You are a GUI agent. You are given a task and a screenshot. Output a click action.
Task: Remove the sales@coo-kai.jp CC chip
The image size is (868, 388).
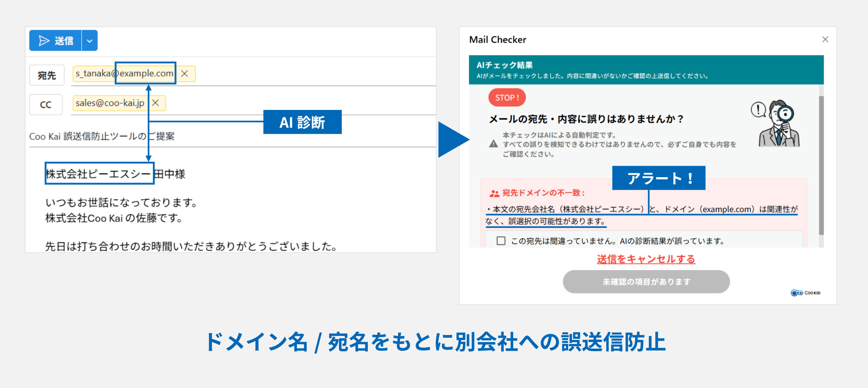coord(156,103)
